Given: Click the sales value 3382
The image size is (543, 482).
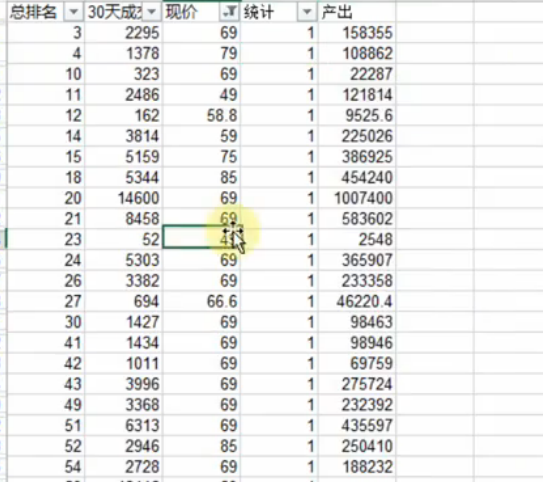Looking at the screenshot, I should pos(123,281).
